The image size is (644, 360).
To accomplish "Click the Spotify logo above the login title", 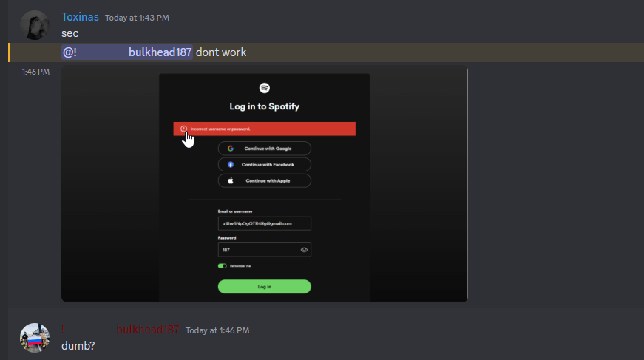I will coord(265,88).
